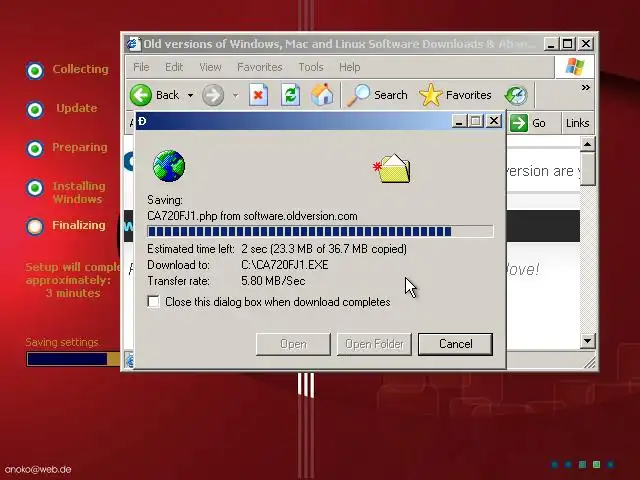
Task: Click the Open Folder button
Action: (x=374, y=344)
